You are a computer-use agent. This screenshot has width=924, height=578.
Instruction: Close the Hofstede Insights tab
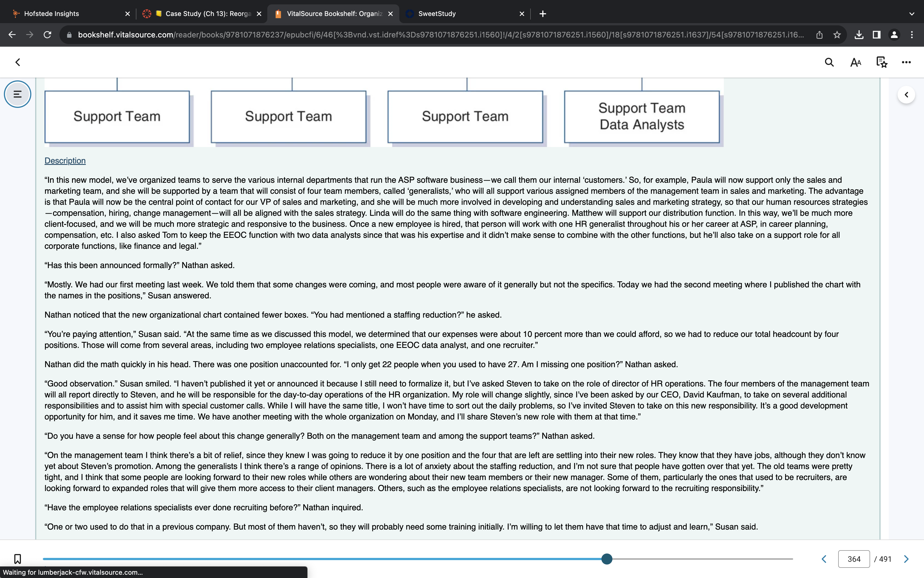coord(128,14)
